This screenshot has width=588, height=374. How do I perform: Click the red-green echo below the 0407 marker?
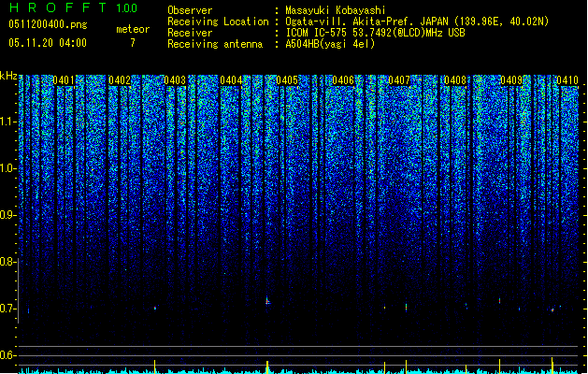tap(406, 308)
